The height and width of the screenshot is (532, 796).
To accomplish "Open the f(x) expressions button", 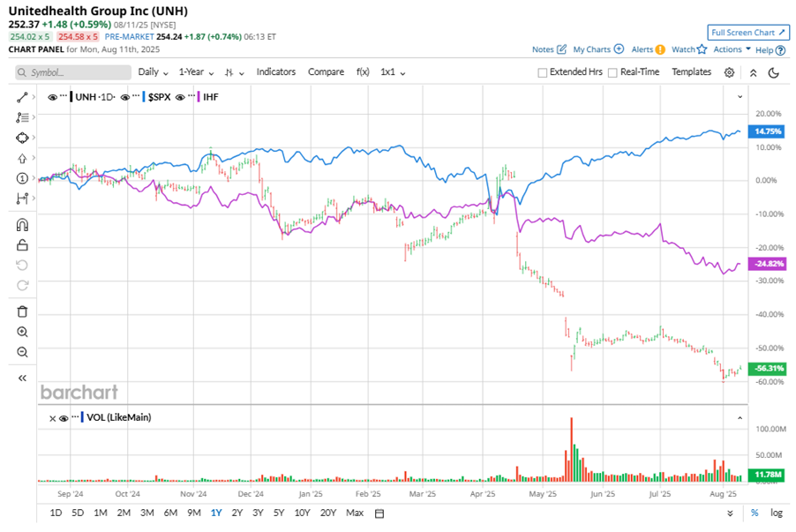I will [363, 72].
